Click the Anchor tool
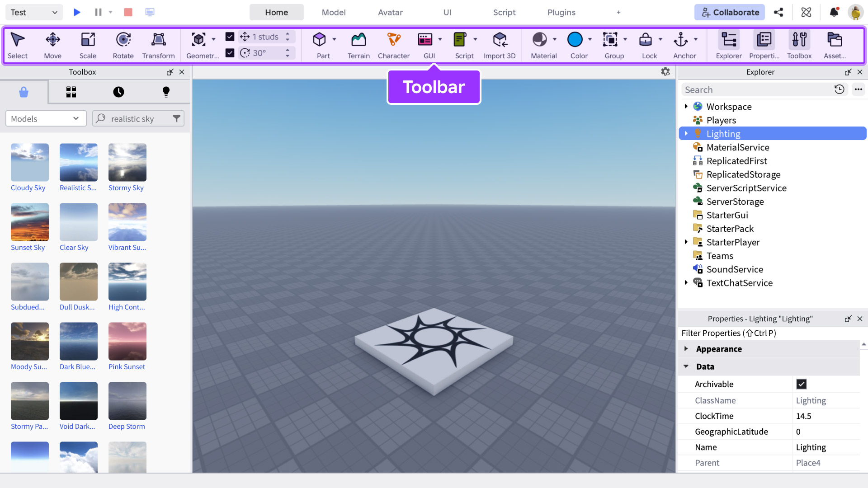 [x=681, y=40]
